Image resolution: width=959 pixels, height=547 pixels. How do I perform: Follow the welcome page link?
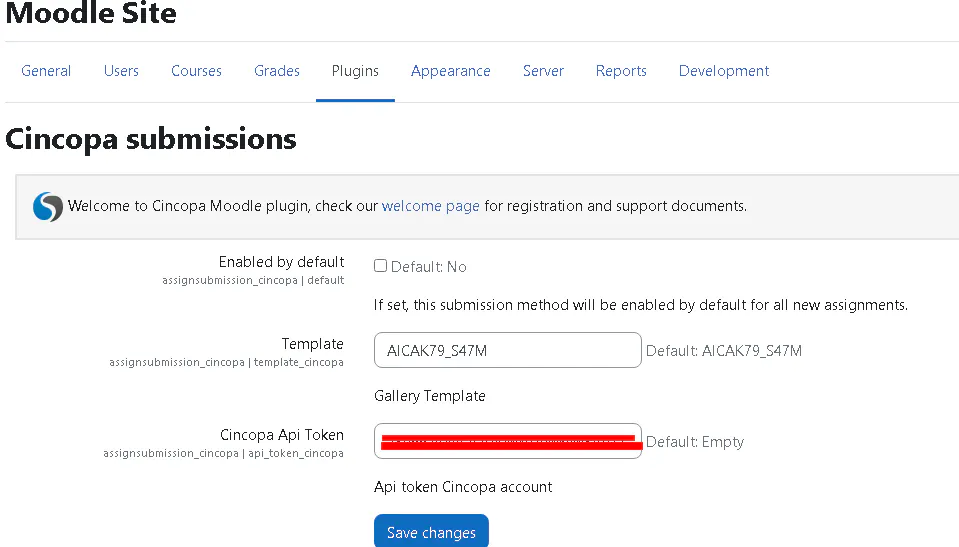point(431,206)
